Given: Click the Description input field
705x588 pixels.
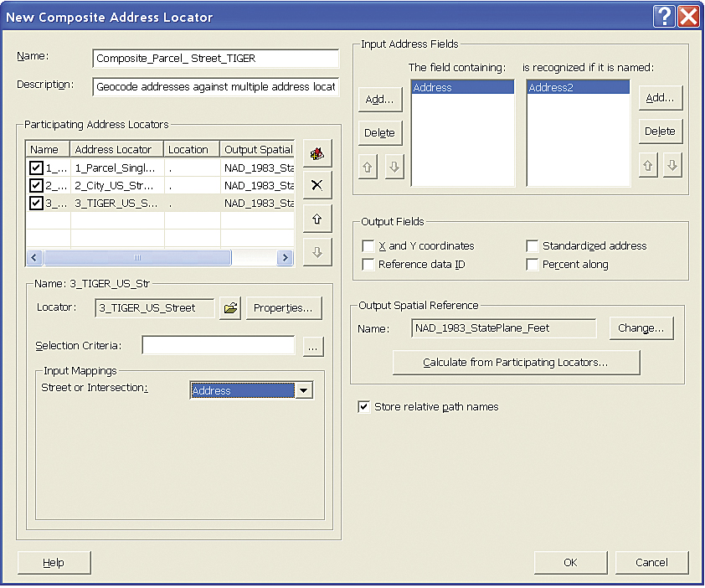Looking at the screenshot, I should click(x=216, y=87).
